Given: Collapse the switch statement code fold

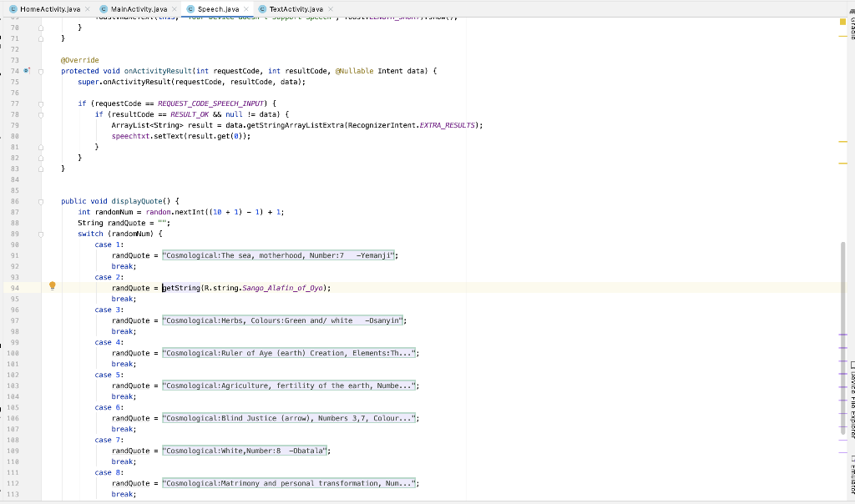Looking at the screenshot, I should point(40,234).
